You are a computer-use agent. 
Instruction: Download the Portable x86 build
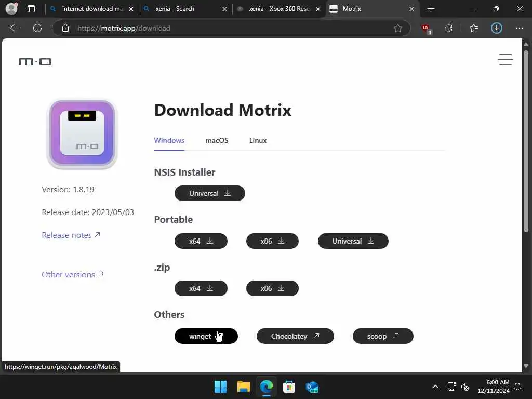(x=272, y=241)
